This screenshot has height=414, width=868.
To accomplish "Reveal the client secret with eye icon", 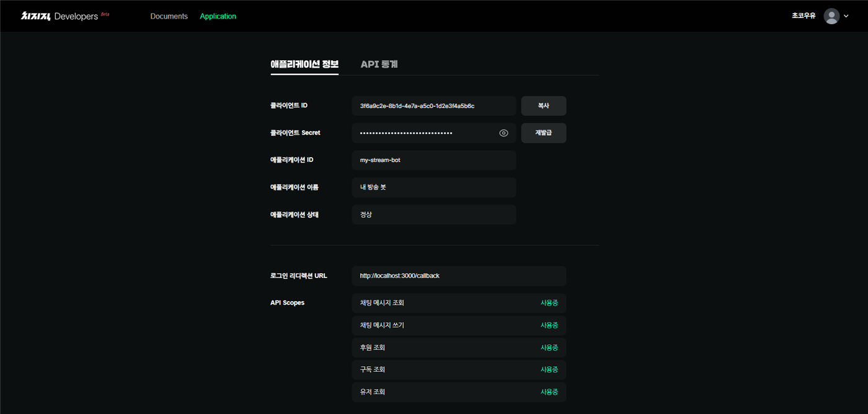I will pos(503,133).
